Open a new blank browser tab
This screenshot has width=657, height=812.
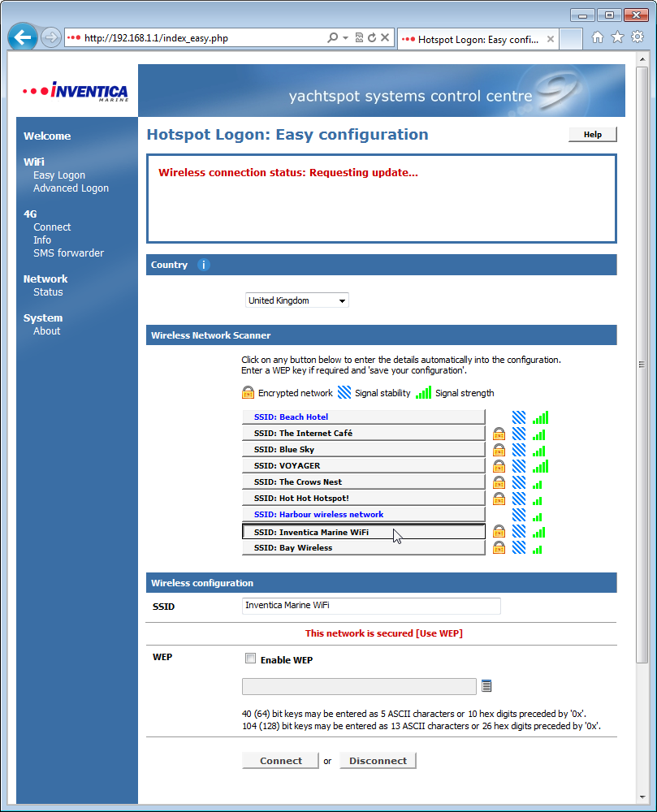(571, 39)
